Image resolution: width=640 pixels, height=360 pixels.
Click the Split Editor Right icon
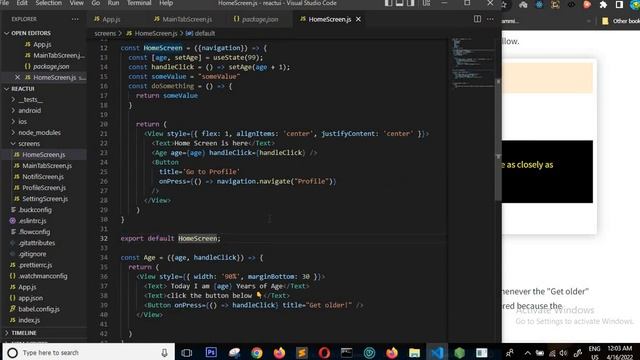coord(477,19)
